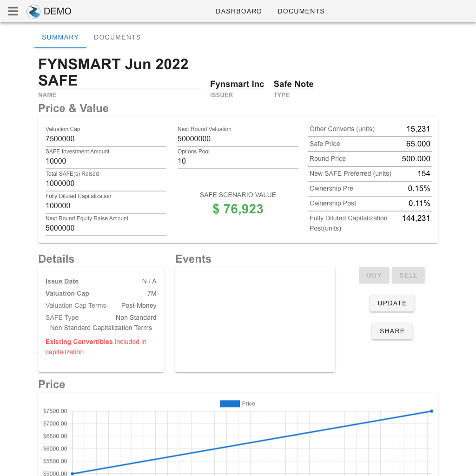This screenshot has width=476, height=476.
Task: Edit the Options Pool value
Action: [238, 161]
